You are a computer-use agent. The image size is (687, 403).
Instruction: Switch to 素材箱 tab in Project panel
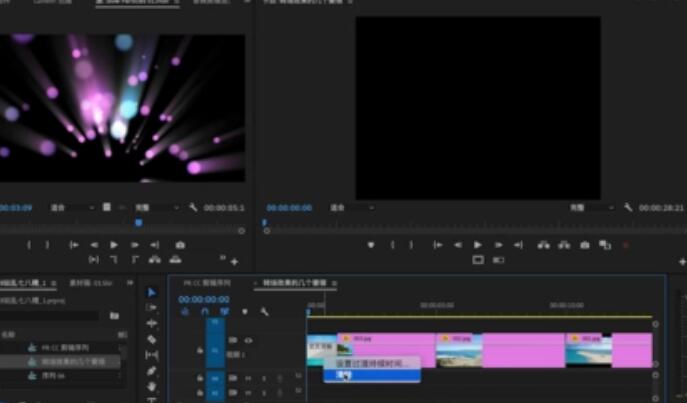[x=91, y=283]
